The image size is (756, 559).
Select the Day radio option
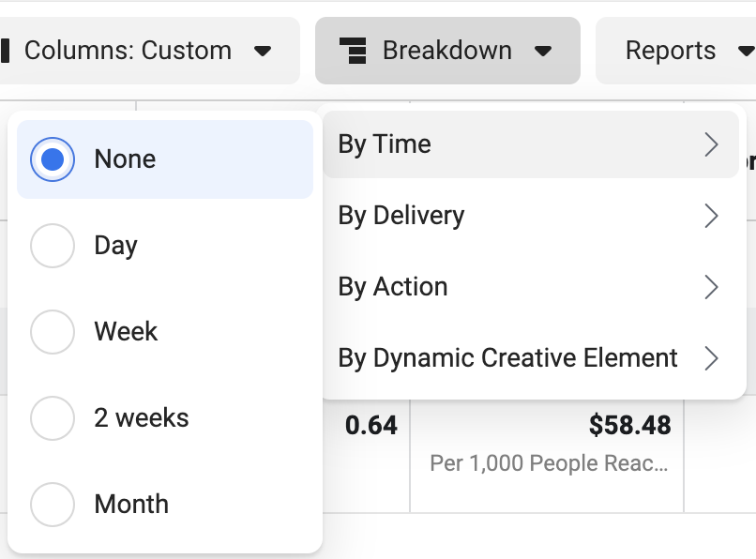tap(53, 246)
